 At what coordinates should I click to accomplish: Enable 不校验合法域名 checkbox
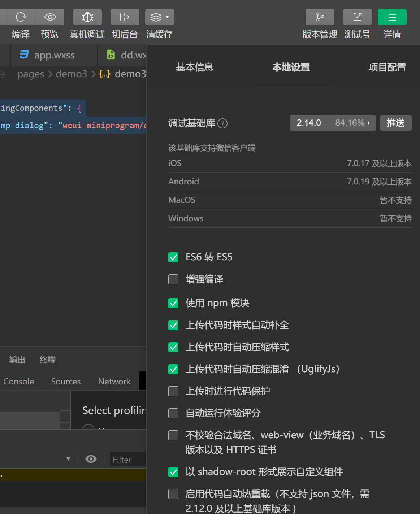click(x=173, y=435)
